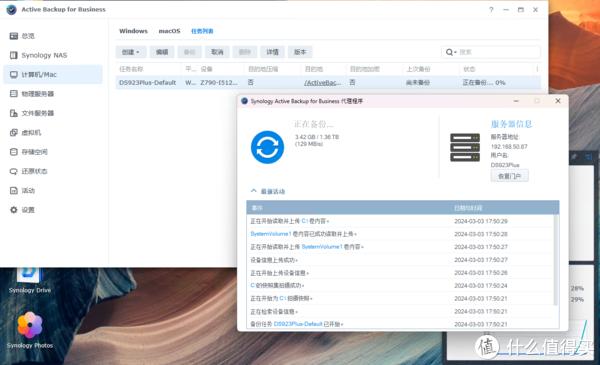The image size is (600, 365).
Task: Select the DS923Plus-Default task row
Action: point(328,83)
